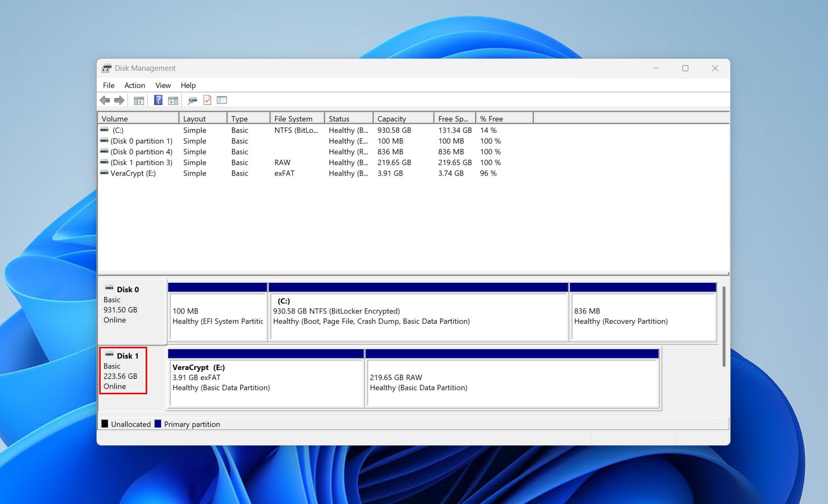This screenshot has width=828, height=504.
Task: Sort by the Type column header
Action: click(248, 118)
